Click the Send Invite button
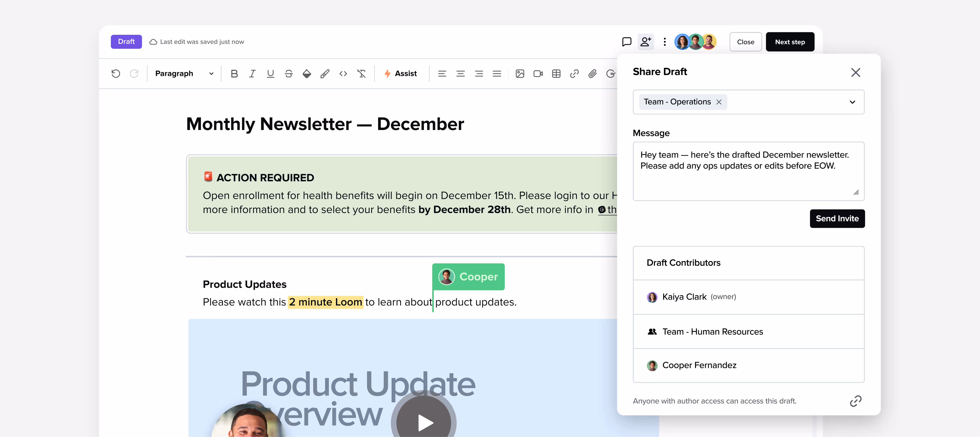 [x=837, y=218]
